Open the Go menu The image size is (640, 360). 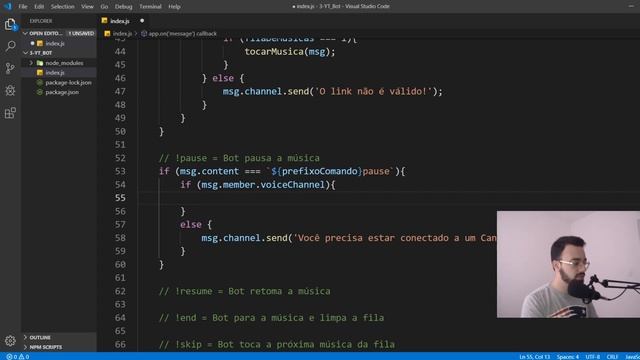tap(104, 7)
